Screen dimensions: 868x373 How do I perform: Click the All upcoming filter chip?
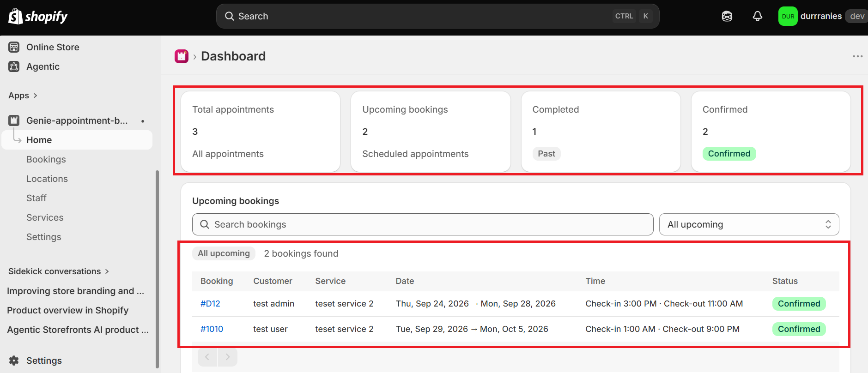click(224, 253)
